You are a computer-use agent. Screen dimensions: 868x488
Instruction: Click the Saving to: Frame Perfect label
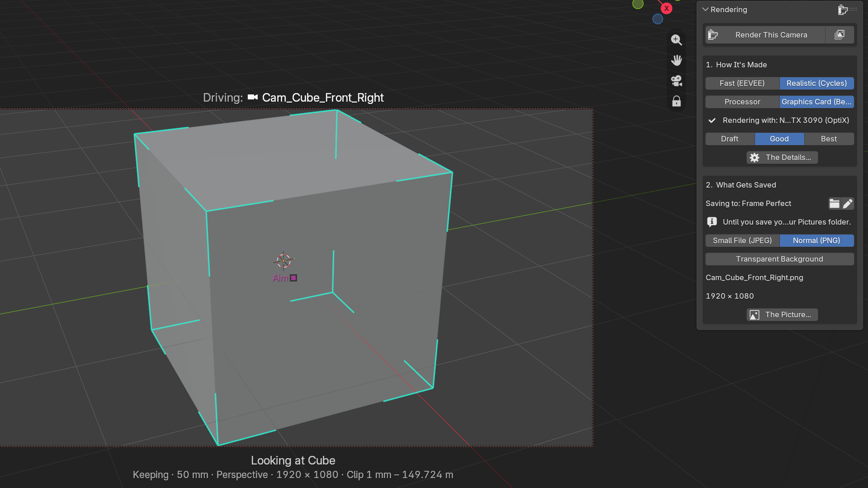tap(748, 203)
